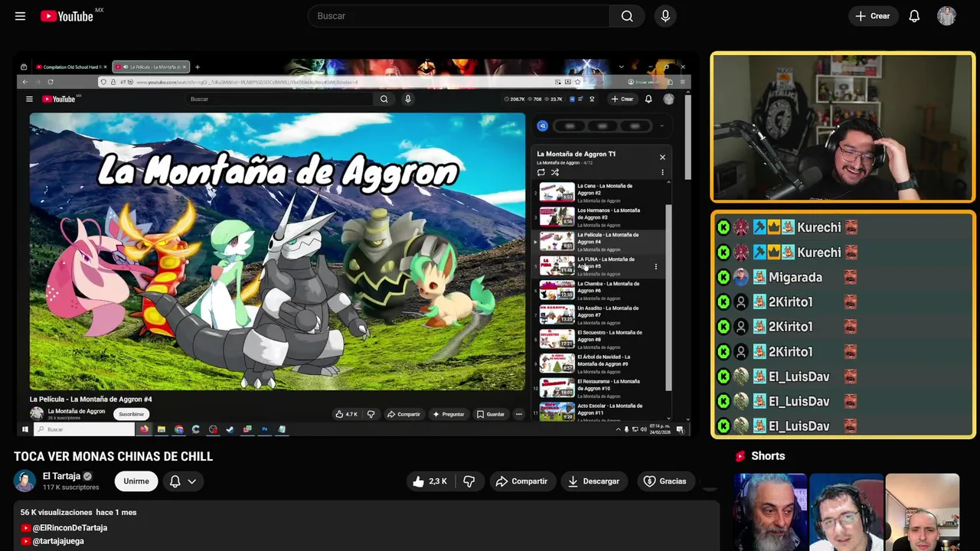Click the Shorts section logo icon
980x551 pixels.
[740, 456]
